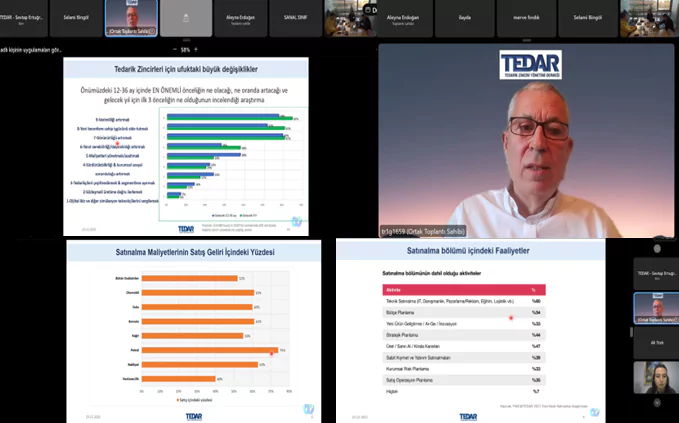Open the Ortak Toplantı Sahibi video tile

click(x=131, y=18)
